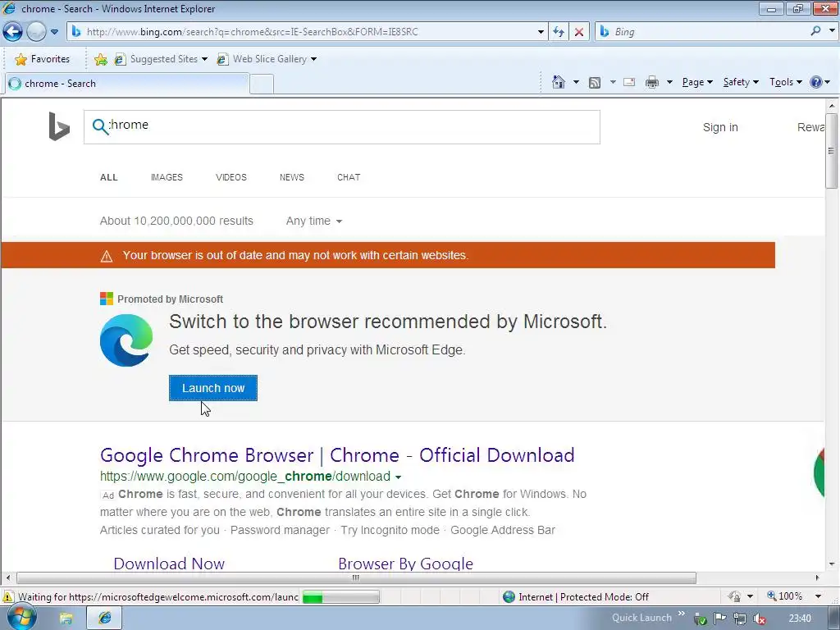Click the Bing search field containing chrome
This screenshot has height=630, width=840.
tap(342, 127)
